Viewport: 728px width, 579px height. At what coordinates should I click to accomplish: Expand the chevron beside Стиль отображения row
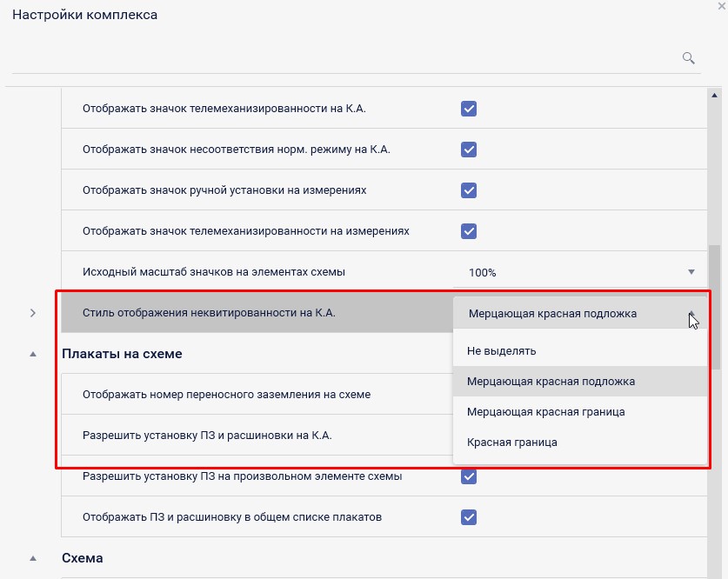[x=33, y=313]
